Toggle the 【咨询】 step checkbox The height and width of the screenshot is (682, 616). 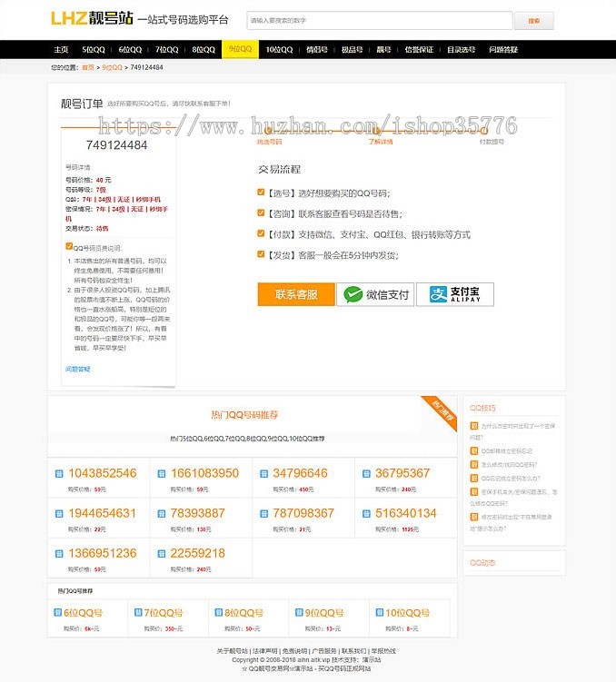(x=261, y=213)
